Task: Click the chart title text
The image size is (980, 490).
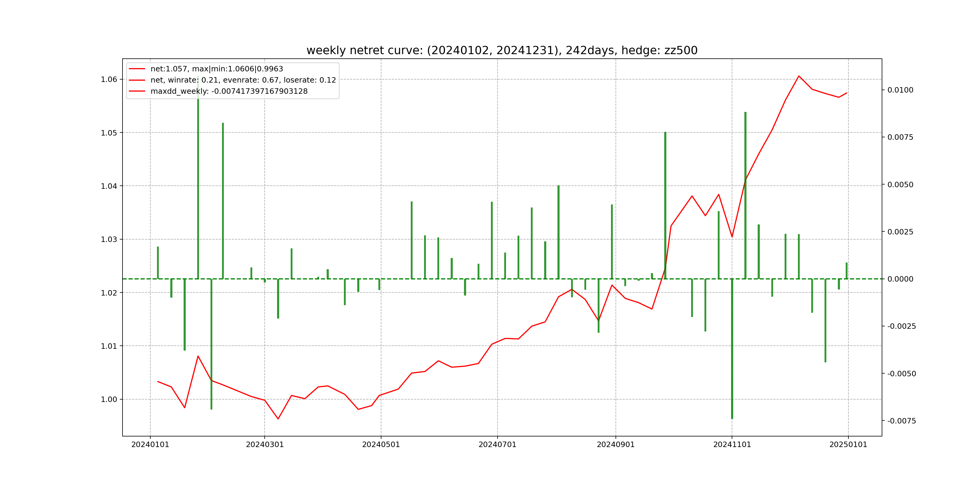Action: 502,50
